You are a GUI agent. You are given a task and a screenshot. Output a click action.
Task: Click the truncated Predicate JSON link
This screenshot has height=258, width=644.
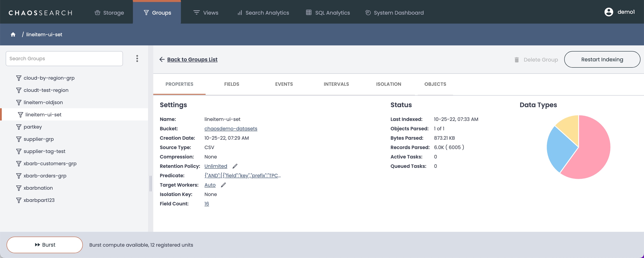coord(242,176)
